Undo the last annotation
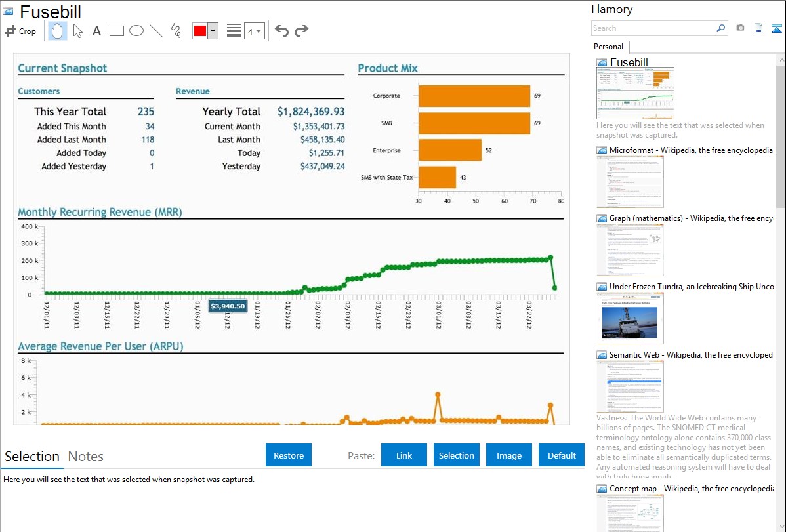The image size is (786, 532). click(281, 31)
